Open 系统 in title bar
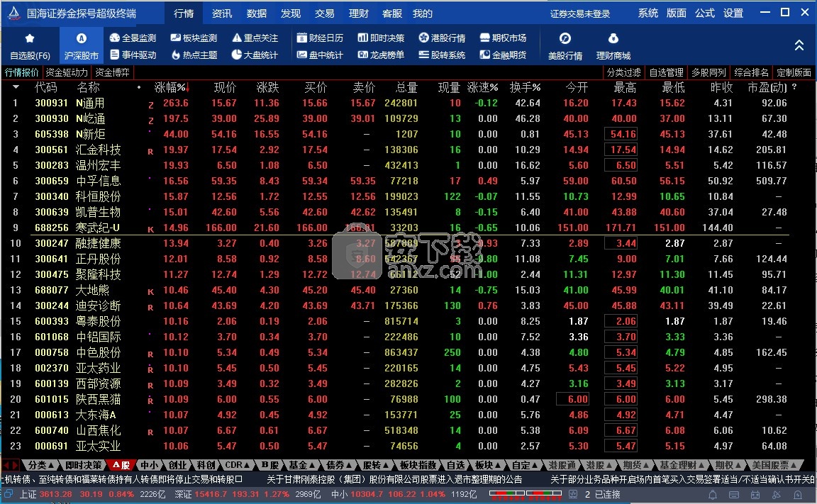 (648, 13)
